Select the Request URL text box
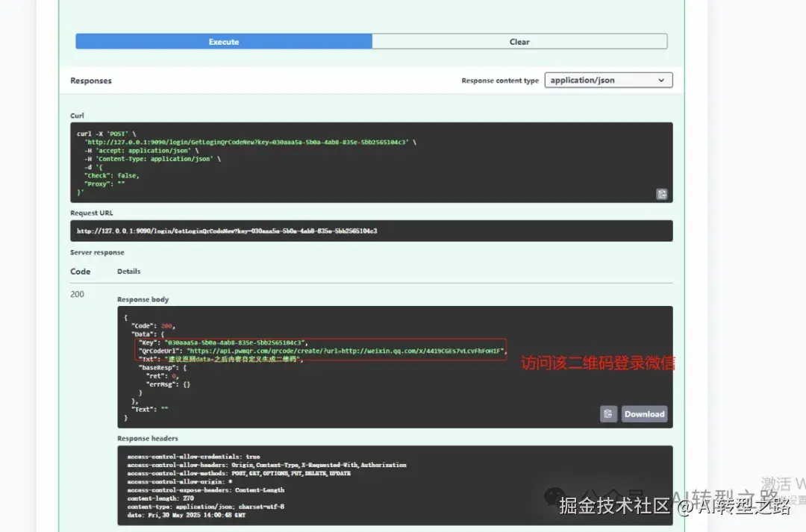Image resolution: width=806 pixels, height=532 pixels. (x=371, y=231)
